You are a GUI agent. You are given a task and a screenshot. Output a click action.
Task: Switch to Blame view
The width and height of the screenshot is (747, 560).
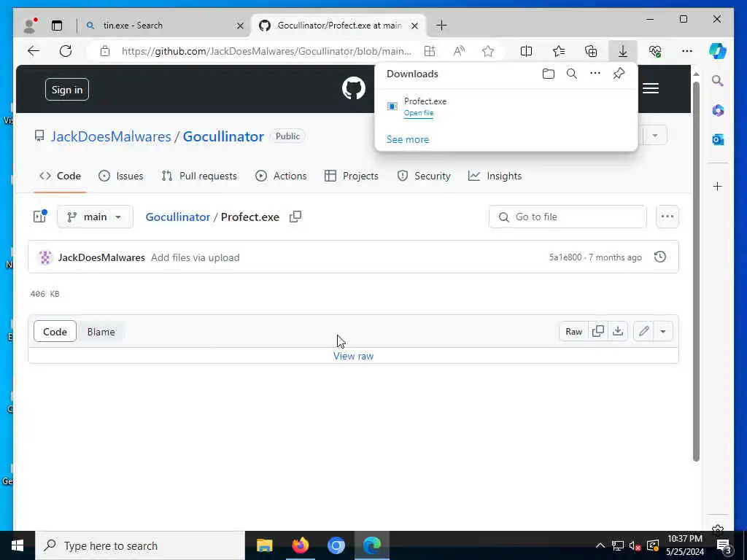point(101,332)
